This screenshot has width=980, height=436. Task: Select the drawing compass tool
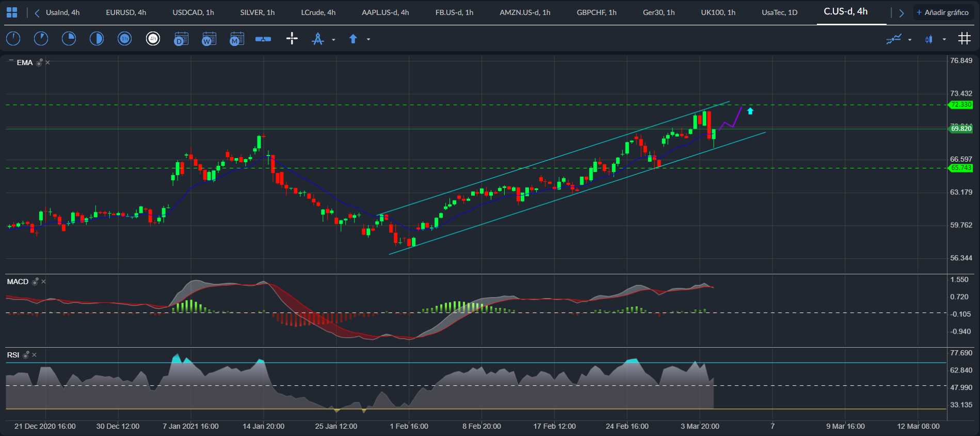point(318,39)
